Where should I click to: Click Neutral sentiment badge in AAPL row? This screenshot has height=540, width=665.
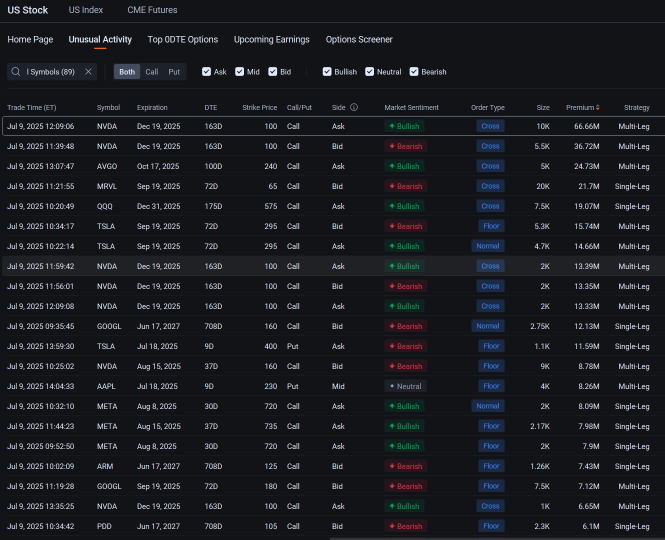point(405,386)
